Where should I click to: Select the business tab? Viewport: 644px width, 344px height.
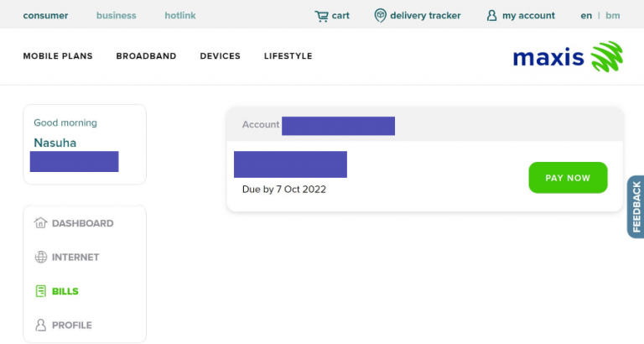pyautogui.click(x=117, y=16)
